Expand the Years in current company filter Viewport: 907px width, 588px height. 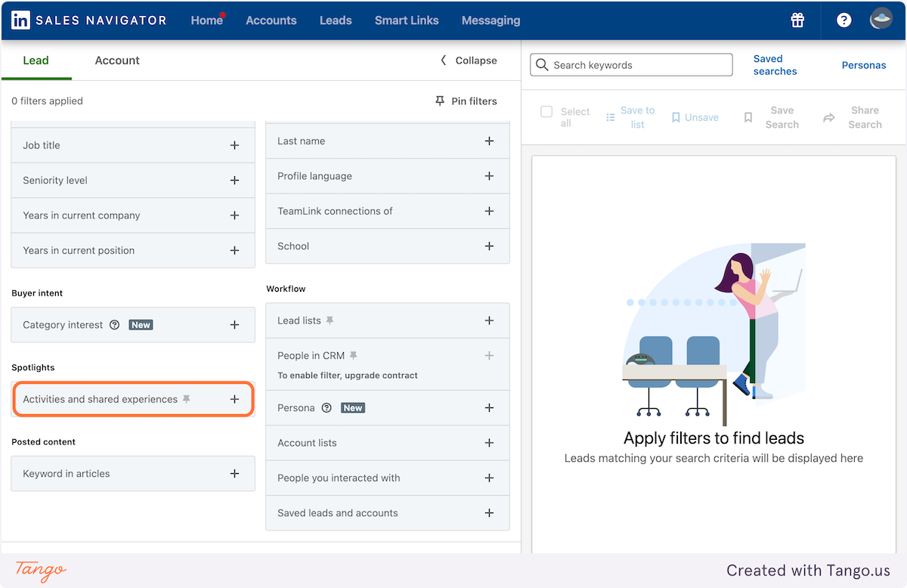click(x=234, y=215)
